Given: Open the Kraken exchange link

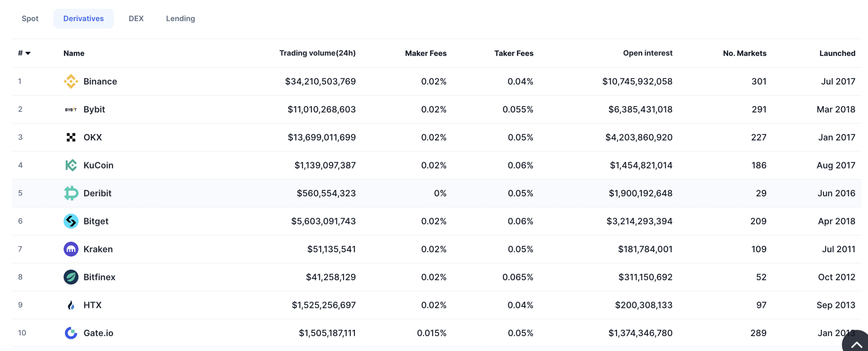Looking at the screenshot, I should (98, 249).
